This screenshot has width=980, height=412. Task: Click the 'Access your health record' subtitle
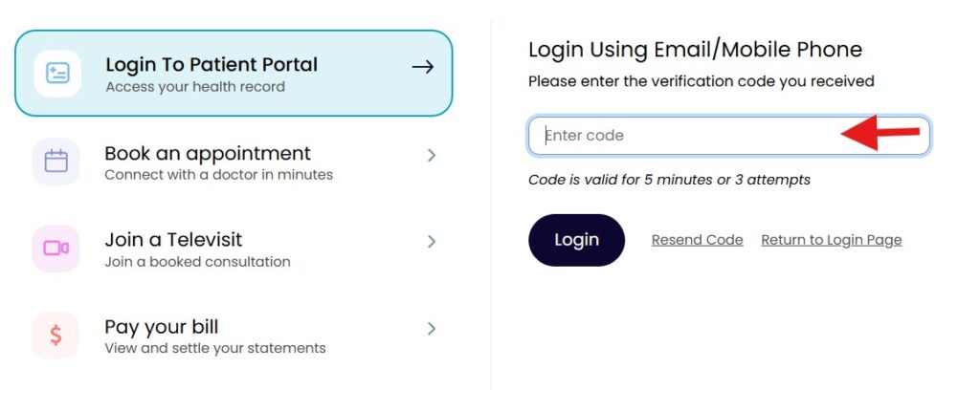[x=194, y=87]
